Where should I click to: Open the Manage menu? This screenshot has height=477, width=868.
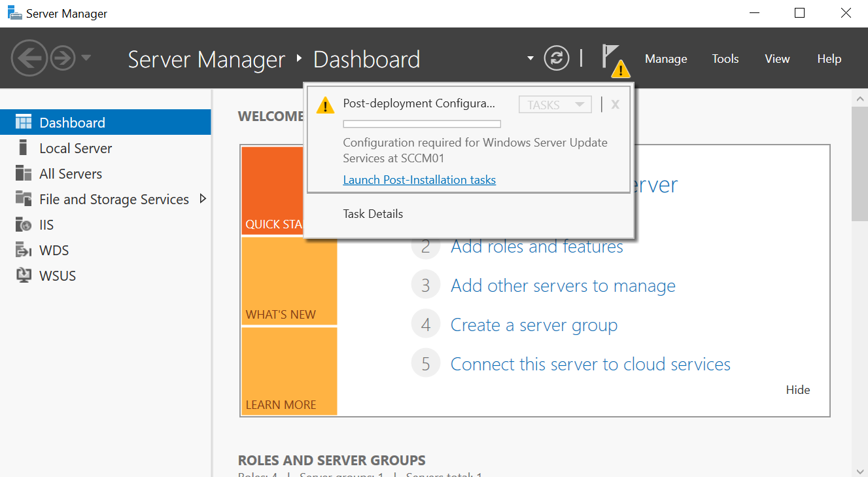pos(666,59)
